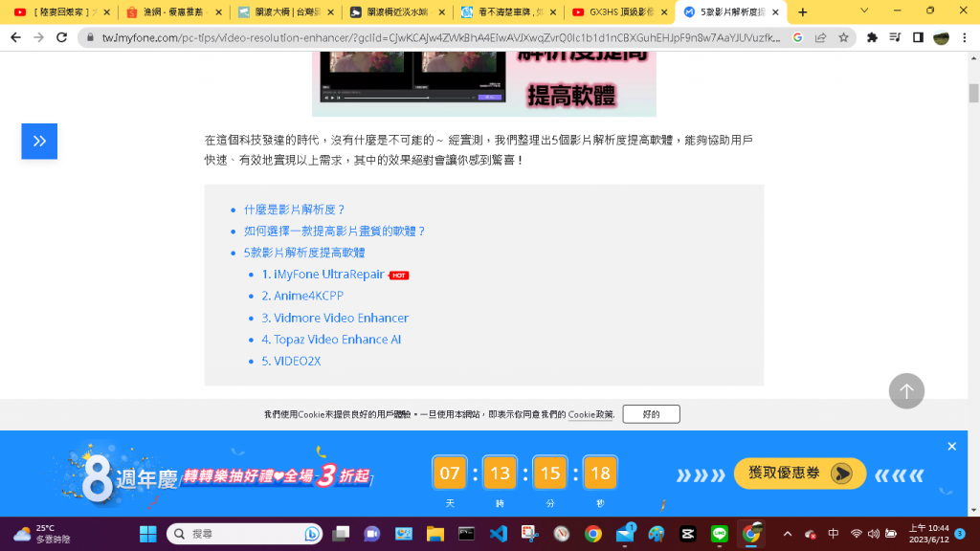Open Visual Studio Code from the taskbar
Image resolution: width=980 pixels, height=551 pixels.
[498, 534]
